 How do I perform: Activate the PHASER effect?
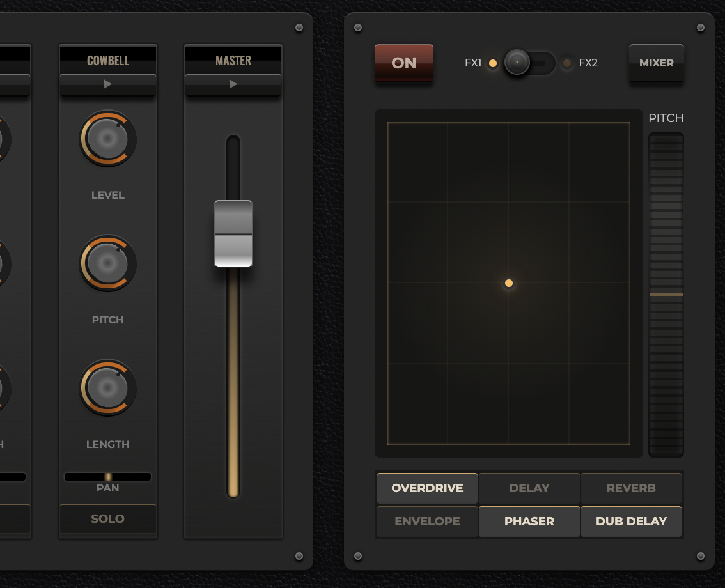(529, 522)
